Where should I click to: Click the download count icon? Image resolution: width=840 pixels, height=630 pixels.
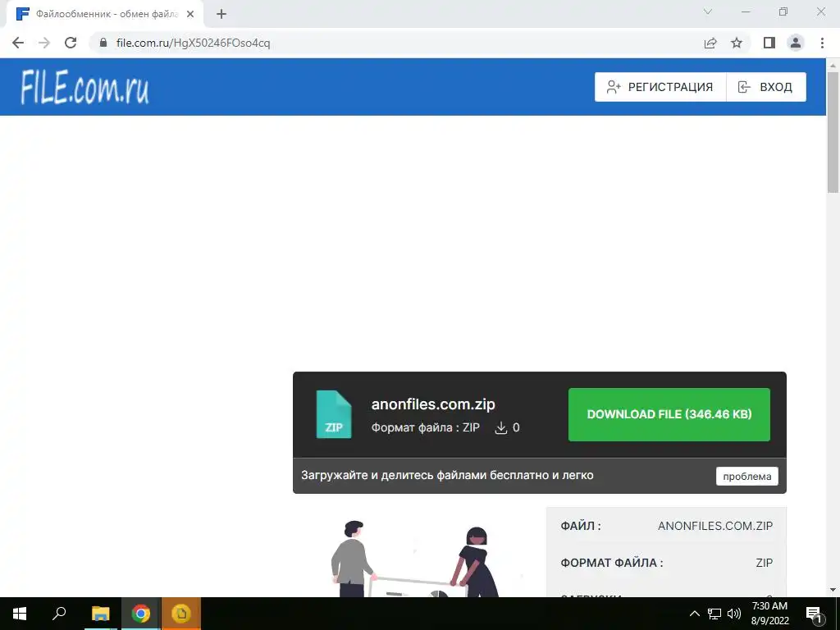pos(500,427)
